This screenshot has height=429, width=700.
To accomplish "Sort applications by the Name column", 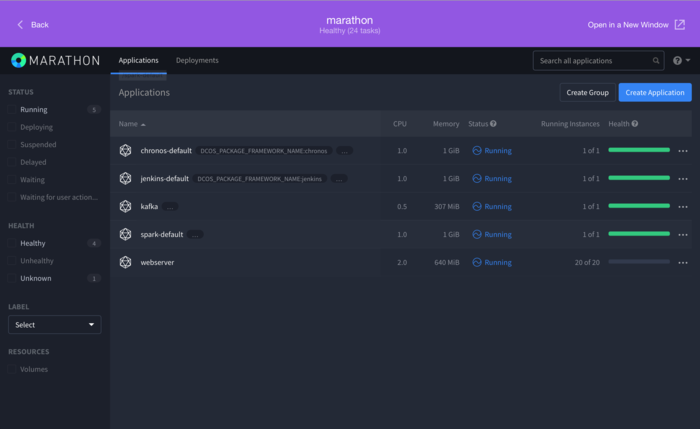I will 132,124.
